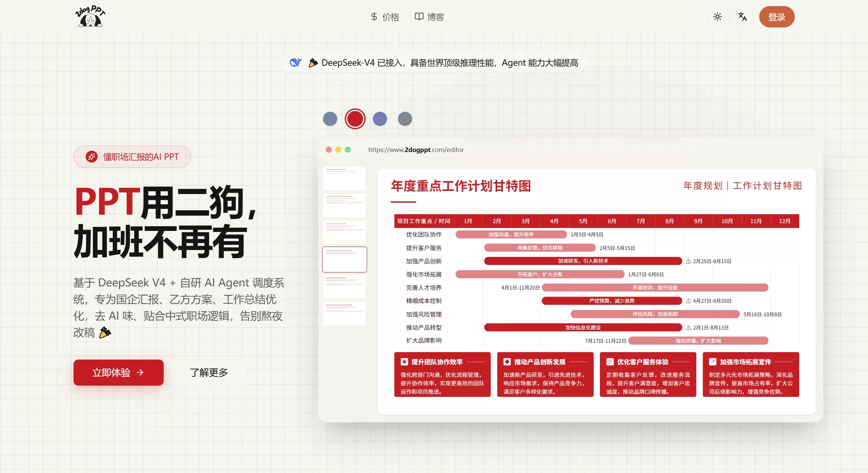
Task: Click the 懂职场汇报的AI PPT badge
Action: coord(132,156)
